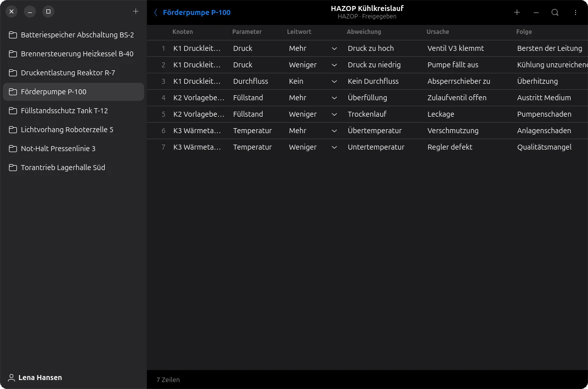Click the Folge column header
This screenshot has height=389, width=588.
(524, 32)
